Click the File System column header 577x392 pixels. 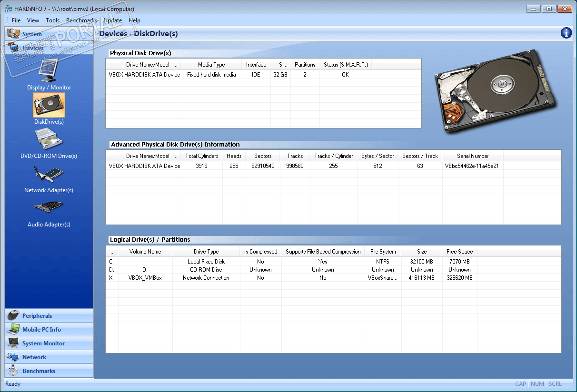pos(383,252)
